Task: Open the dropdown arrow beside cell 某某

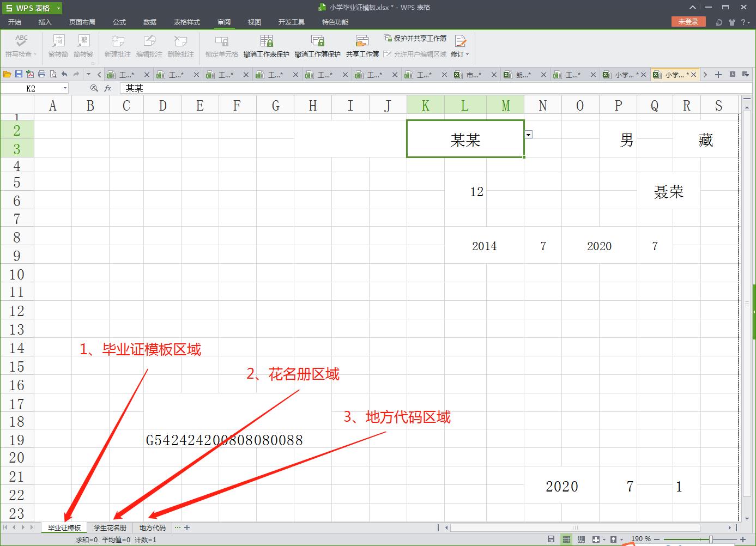Action: coord(529,135)
